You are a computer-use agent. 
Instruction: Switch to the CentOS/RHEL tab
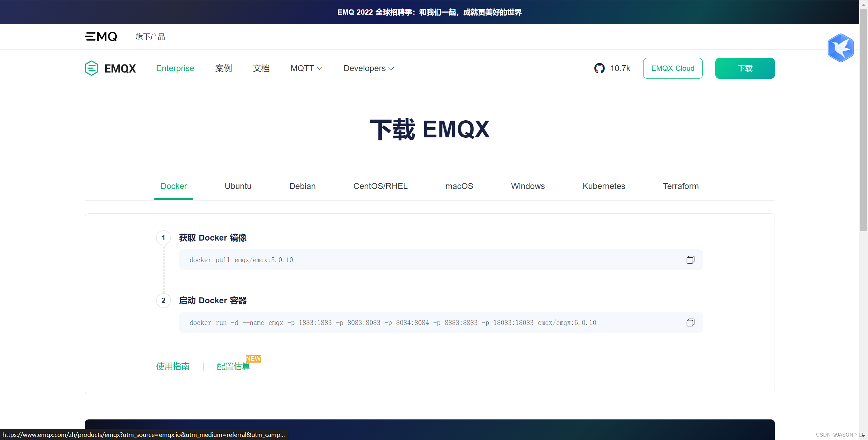(x=380, y=186)
